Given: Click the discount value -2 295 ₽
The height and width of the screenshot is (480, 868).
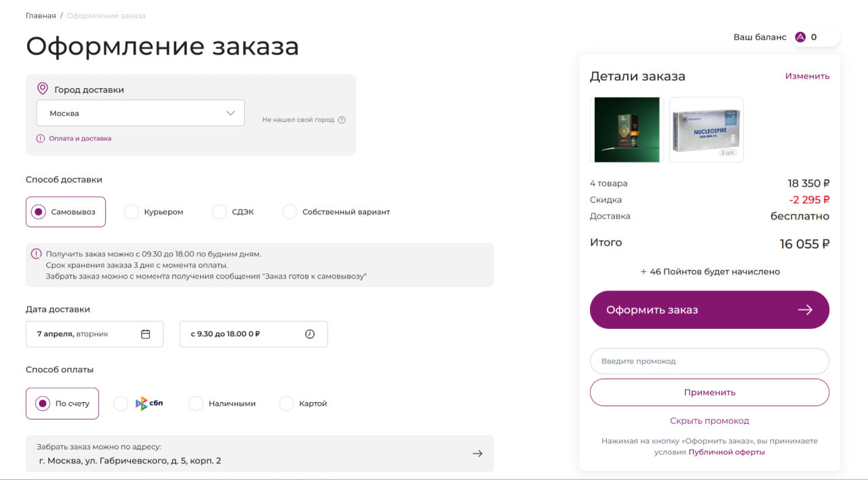Looking at the screenshot, I should coord(809,200).
